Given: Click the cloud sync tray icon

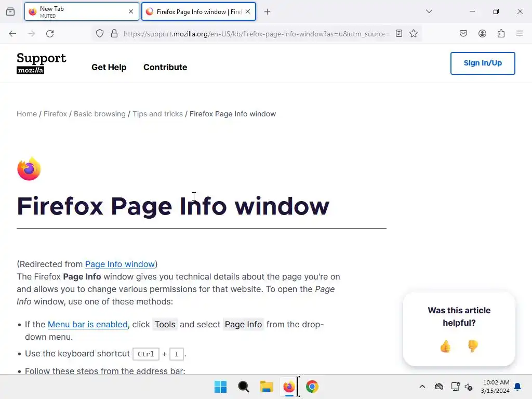Looking at the screenshot, I should 438,387.
